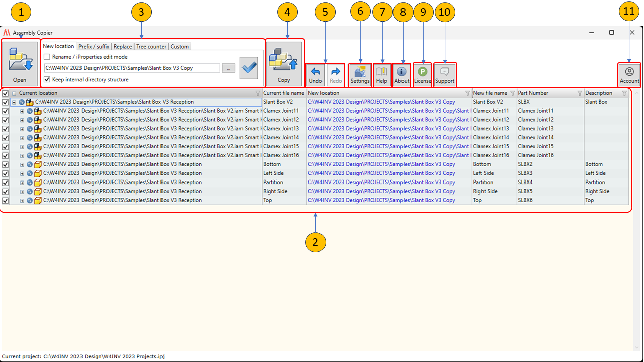Click Current file name cell Right Side
Image resolution: width=644 pixels, height=362 pixels.
pyautogui.click(x=284, y=192)
